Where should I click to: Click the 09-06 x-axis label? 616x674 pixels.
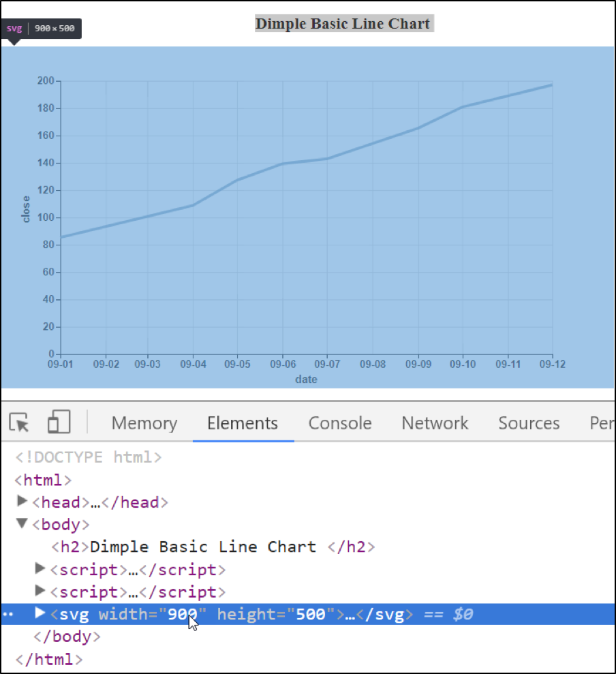(283, 365)
